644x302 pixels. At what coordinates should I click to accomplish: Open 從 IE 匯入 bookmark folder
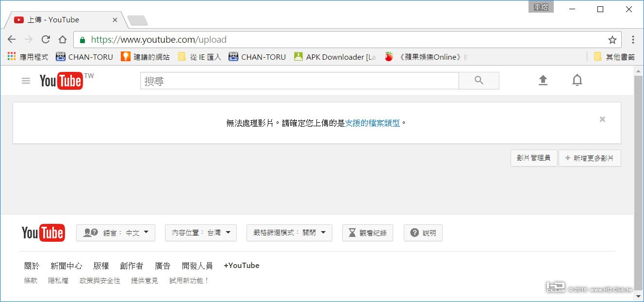pyautogui.click(x=199, y=57)
